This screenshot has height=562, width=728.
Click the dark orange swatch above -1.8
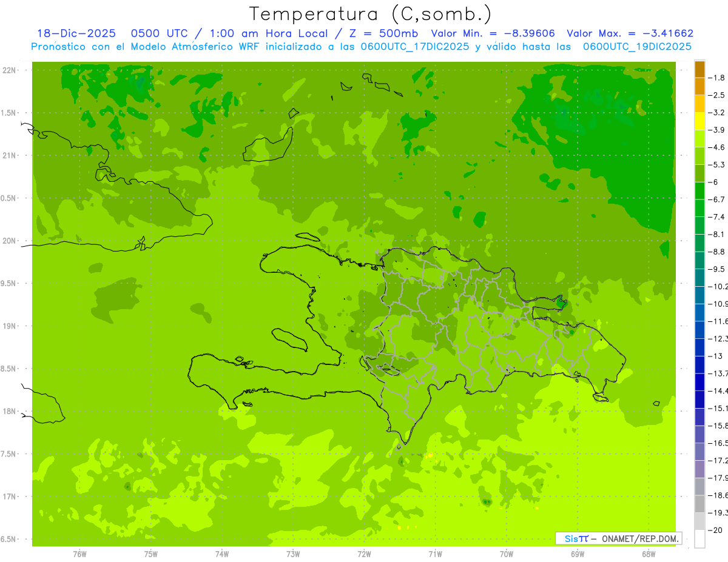[699, 69]
